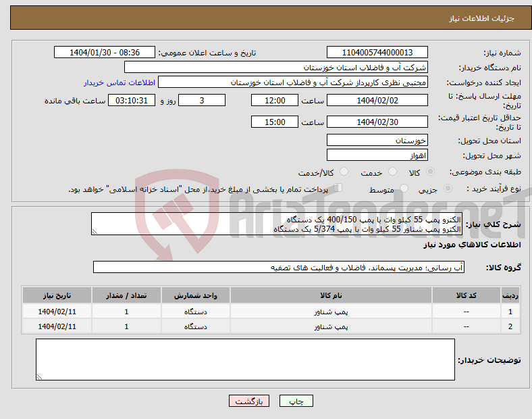Click the توضیحات خریدار notes textarea
This screenshot has width=532, height=419.
click(x=245, y=360)
